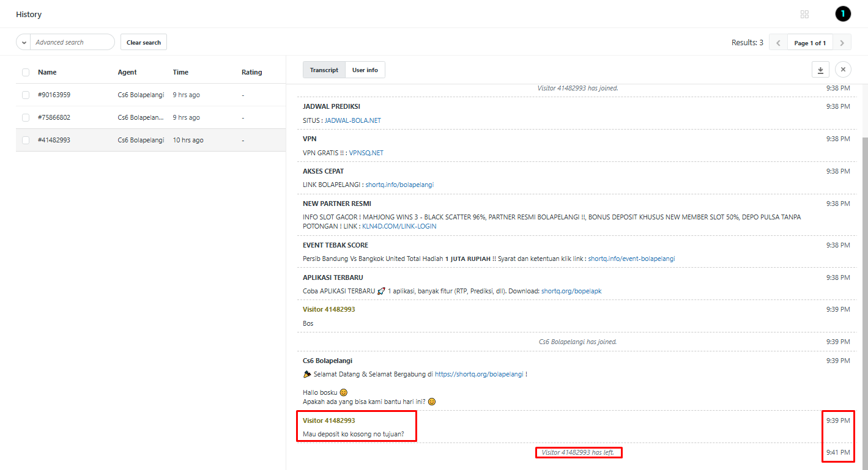Click the VPN message heading
Image resolution: width=868 pixels, height=470 pixels.
(x=310, y=139)
